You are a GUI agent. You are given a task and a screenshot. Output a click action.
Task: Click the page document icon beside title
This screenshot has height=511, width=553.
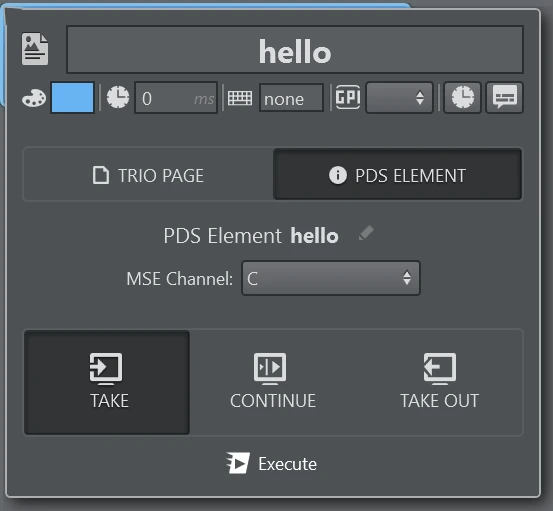[35, 49]
